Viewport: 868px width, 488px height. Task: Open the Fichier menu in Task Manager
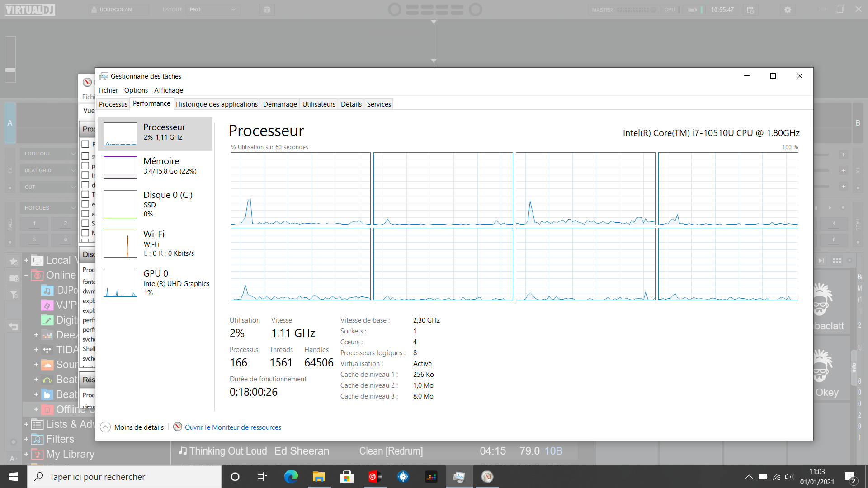[x=108, y=90]
